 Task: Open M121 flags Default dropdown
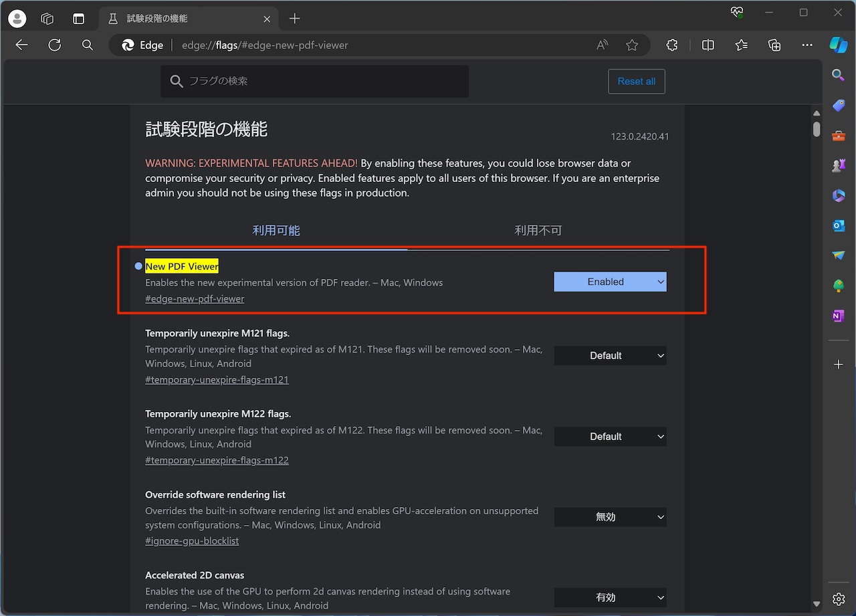click(610, 356)
